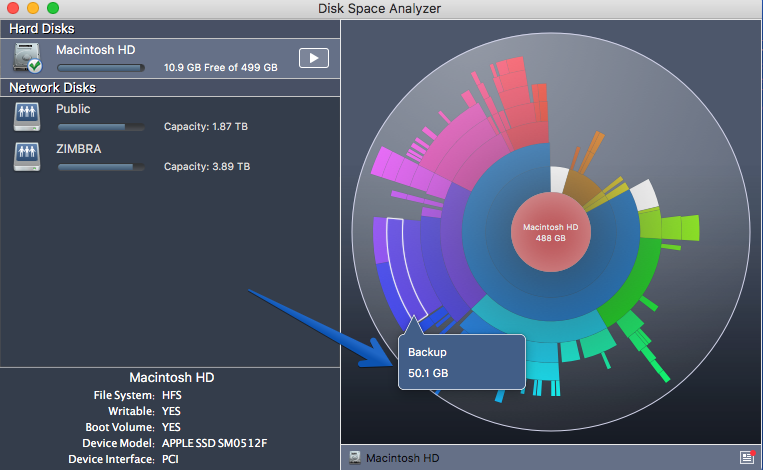Maximize window with the green button
This screenshot has height=470, width=763.
coord(53,8)
